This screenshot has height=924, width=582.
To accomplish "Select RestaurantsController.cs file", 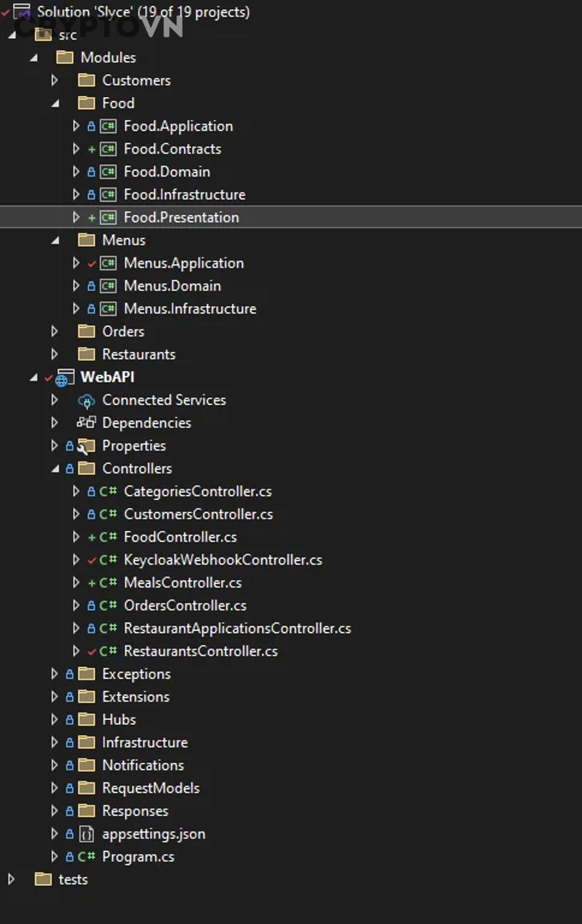I will coord(200,651).
